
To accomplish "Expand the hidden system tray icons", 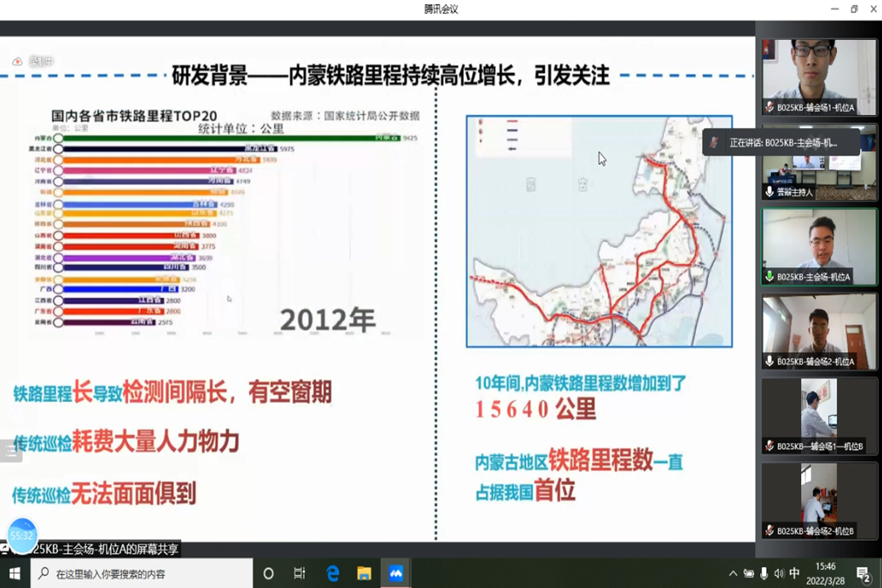I will [733, 573].
